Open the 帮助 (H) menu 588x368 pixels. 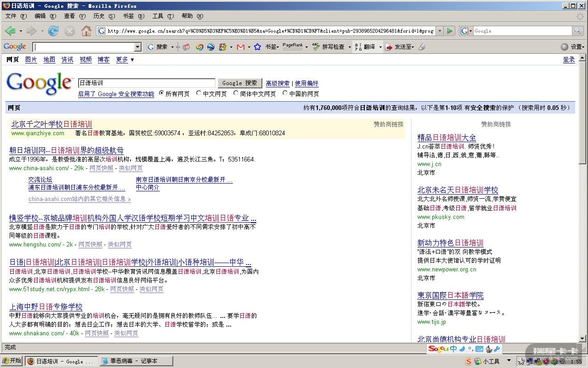click(x=192, y=16)
